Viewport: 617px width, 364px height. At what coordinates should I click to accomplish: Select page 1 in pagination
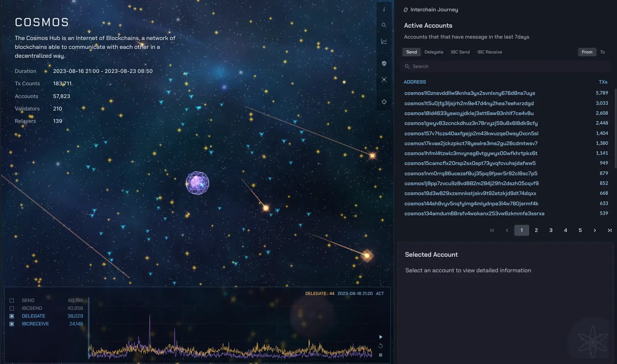(522, 231)
